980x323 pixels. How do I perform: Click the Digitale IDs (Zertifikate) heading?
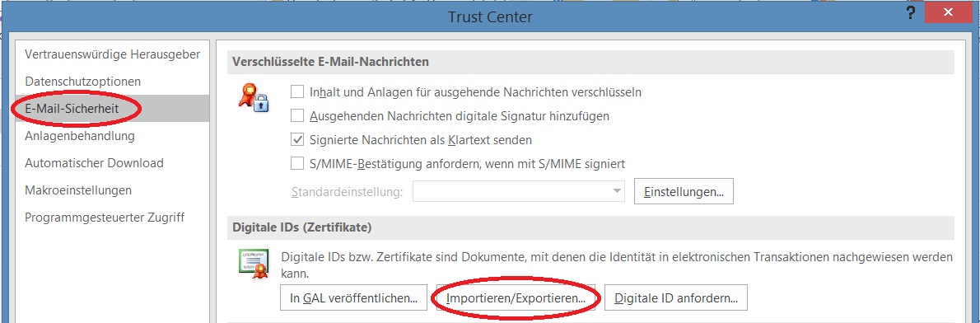(x=302, y=228)
